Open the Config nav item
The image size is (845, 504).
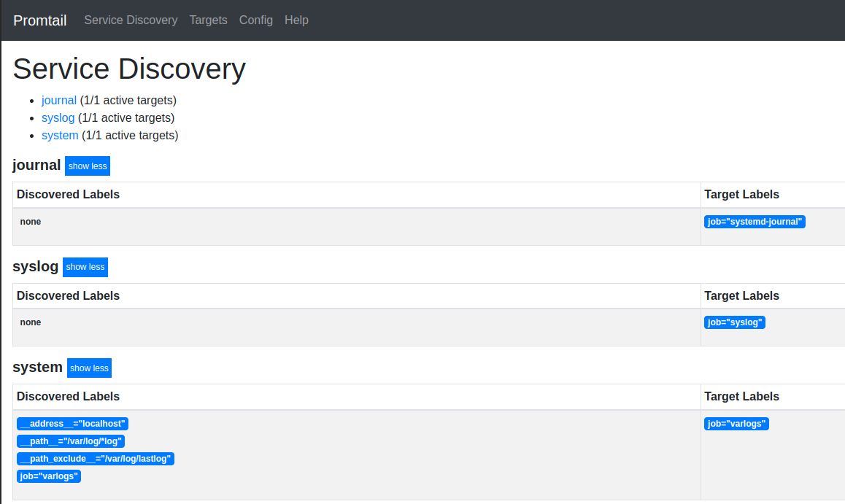256,20
